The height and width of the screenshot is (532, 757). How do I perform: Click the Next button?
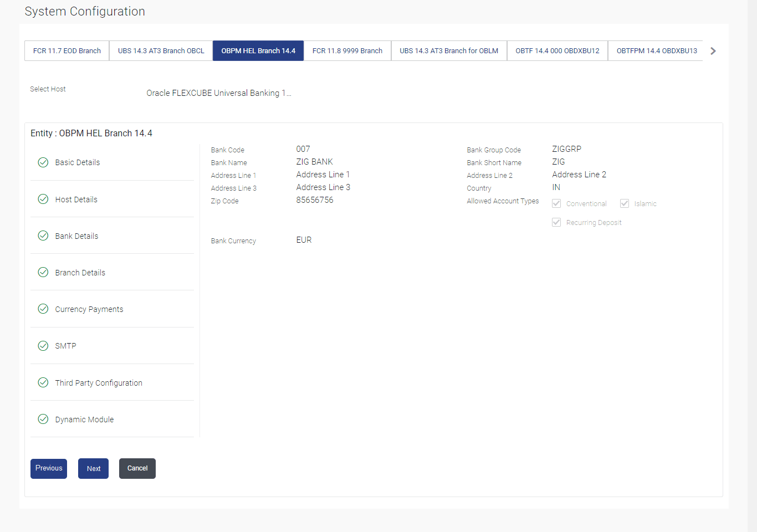click(x=93, y=468)
